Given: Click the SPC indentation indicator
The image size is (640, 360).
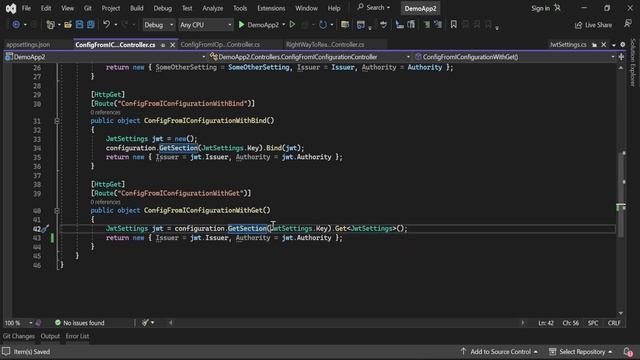Looking at the screenshot, I should click(593, 323).
